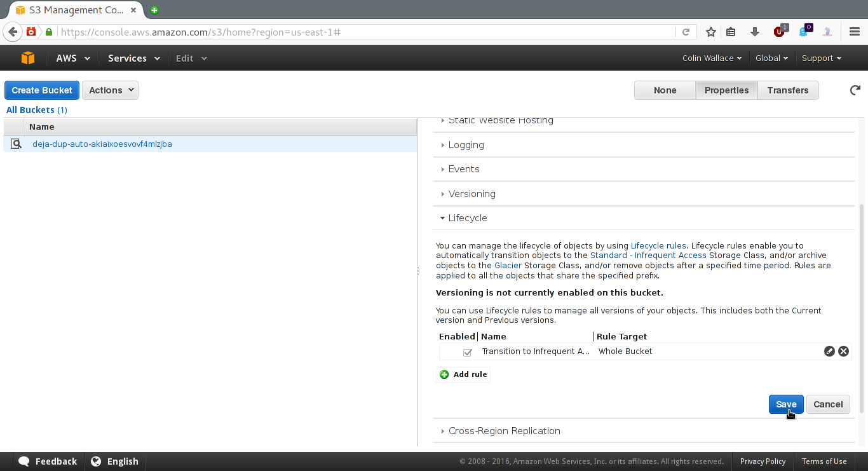Cancel lifecycle changes
868x471 pixels.
(x=828, y=404)
